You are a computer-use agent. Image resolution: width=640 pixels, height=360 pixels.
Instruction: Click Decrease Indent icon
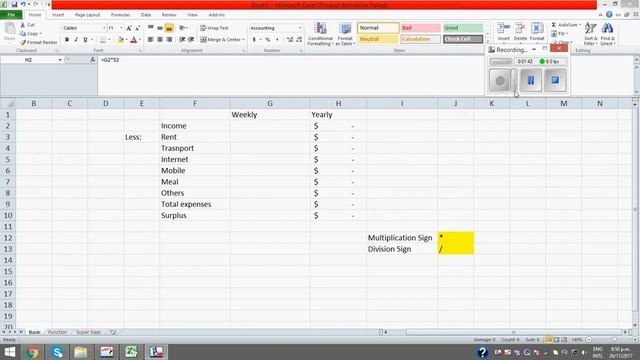182,40
